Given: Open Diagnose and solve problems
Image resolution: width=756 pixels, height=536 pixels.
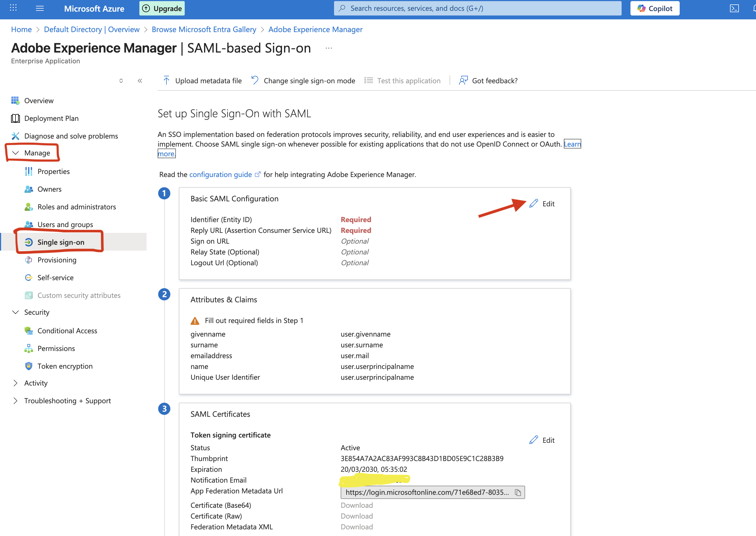Looking at the screenshot, I should [71, 136].
